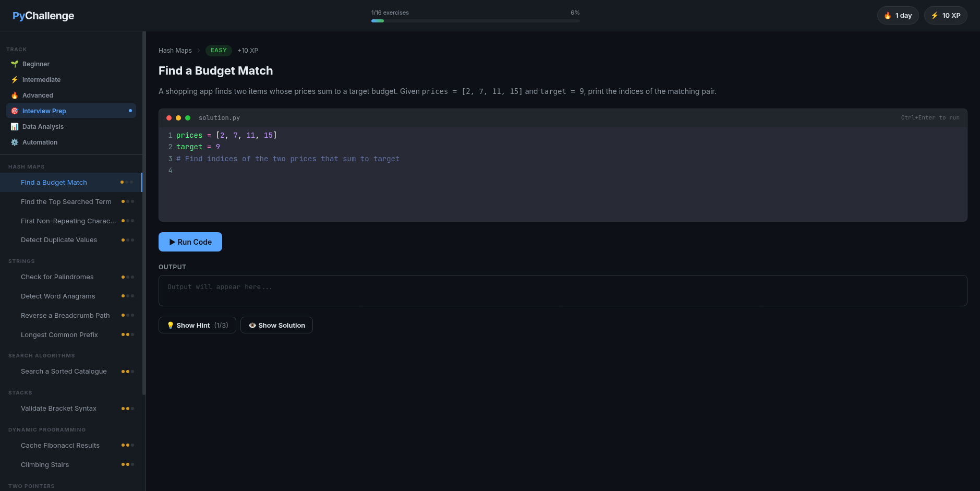Screen dimensions: 980x491
Task: Click the eye icon on Show Solution
Action: (252, 325)
